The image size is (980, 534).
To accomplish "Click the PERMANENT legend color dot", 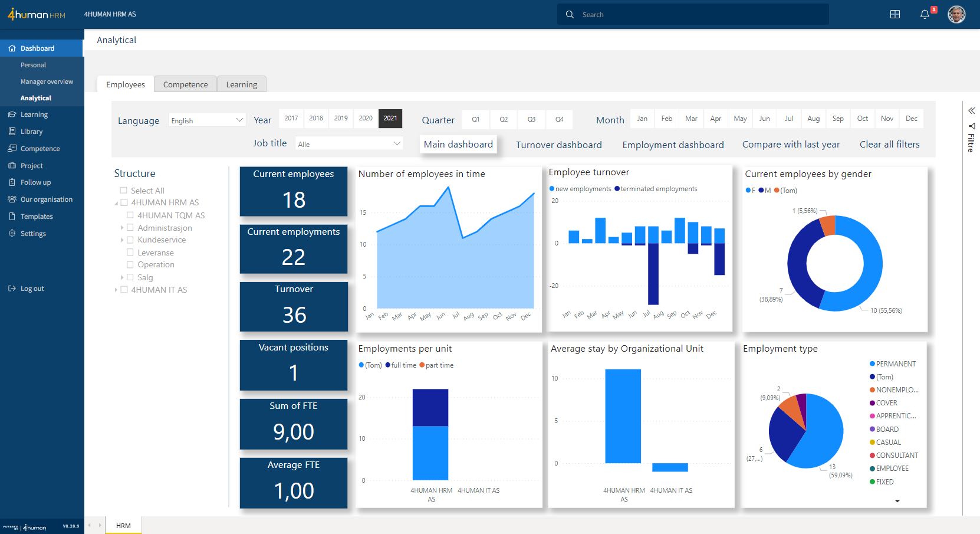I will (x=872, y=364).
